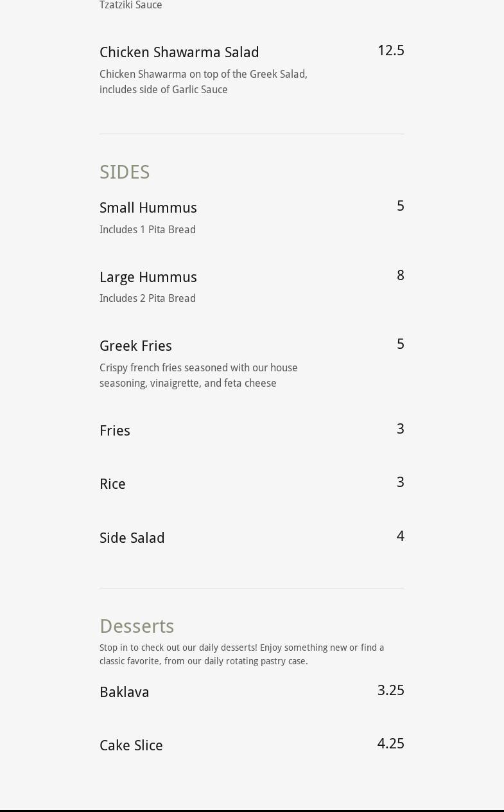Click the Large Hummus price of 8
Viewport: 504px width, 812px height.
(x=400, y=275)
